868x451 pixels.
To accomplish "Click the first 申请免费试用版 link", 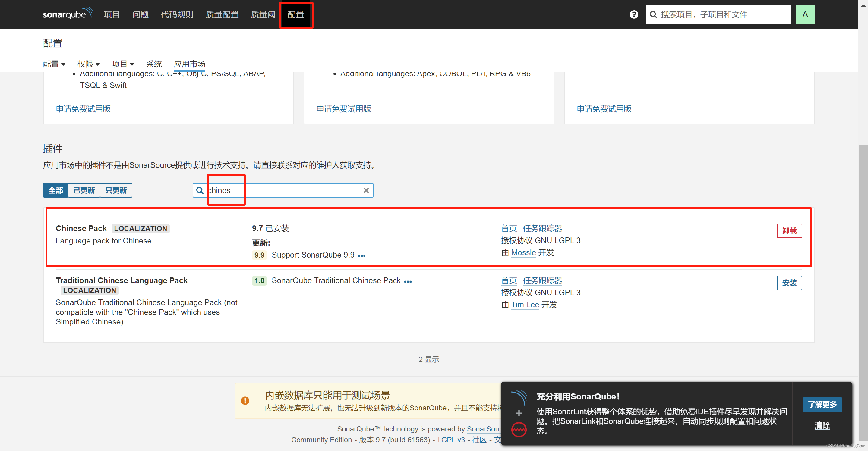I will pos(83,109).
